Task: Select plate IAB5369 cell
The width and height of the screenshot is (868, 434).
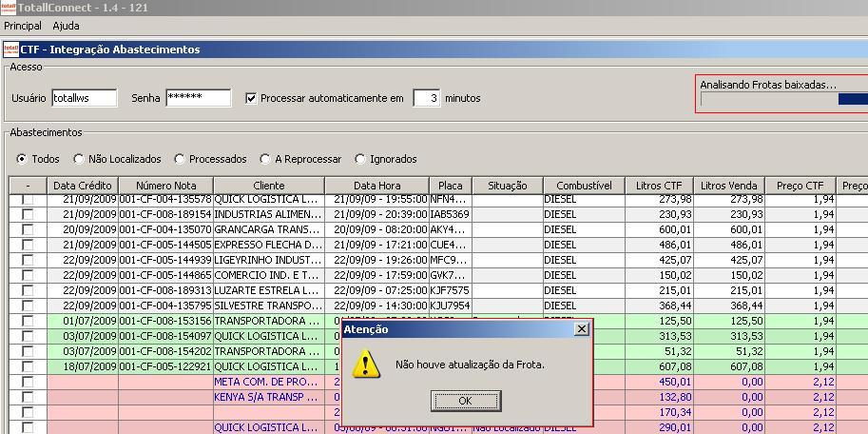Action: [x=450, y=214]
